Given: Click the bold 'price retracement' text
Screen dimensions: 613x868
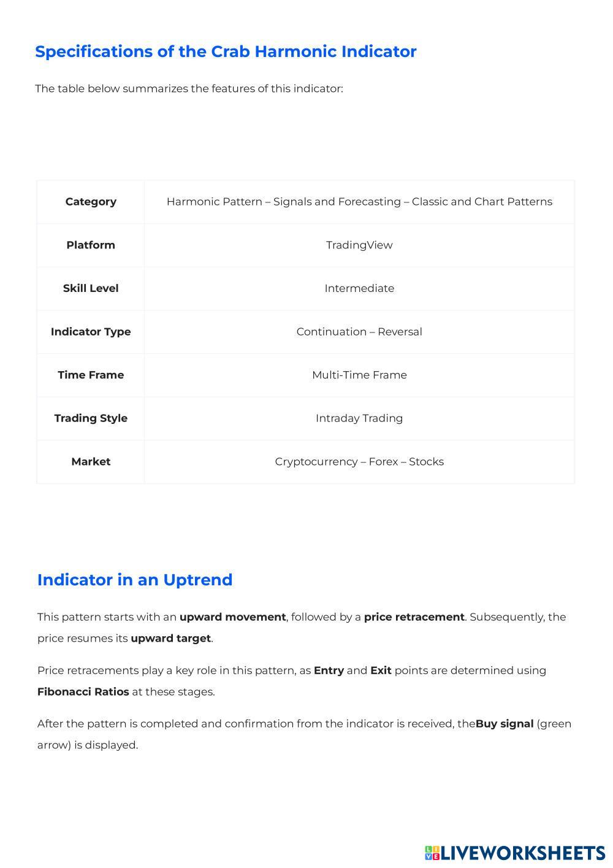Looking at the screenshot, I should pyautogui.click(x=414, y=617).
